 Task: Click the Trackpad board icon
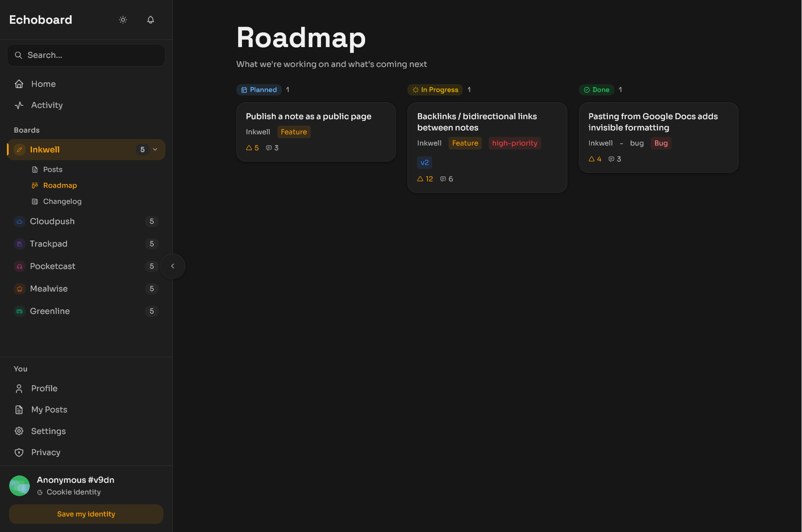(x=19, y=244)
